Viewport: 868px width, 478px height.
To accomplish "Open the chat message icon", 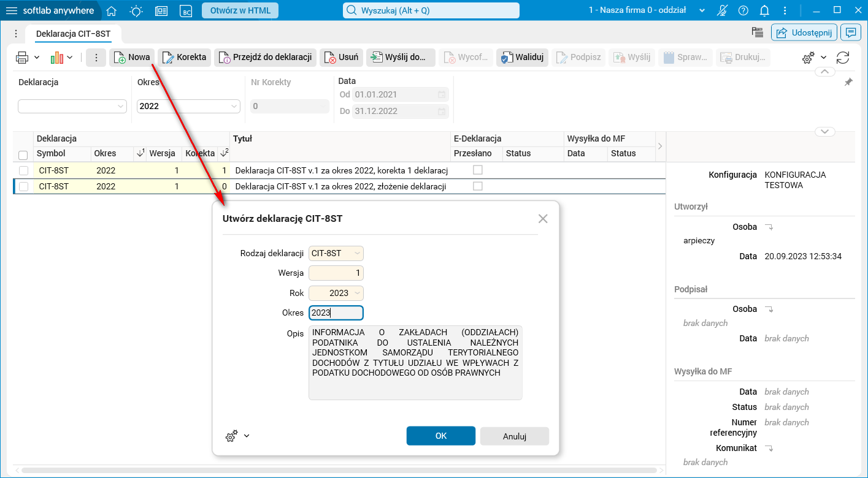I will pos(851,32).
